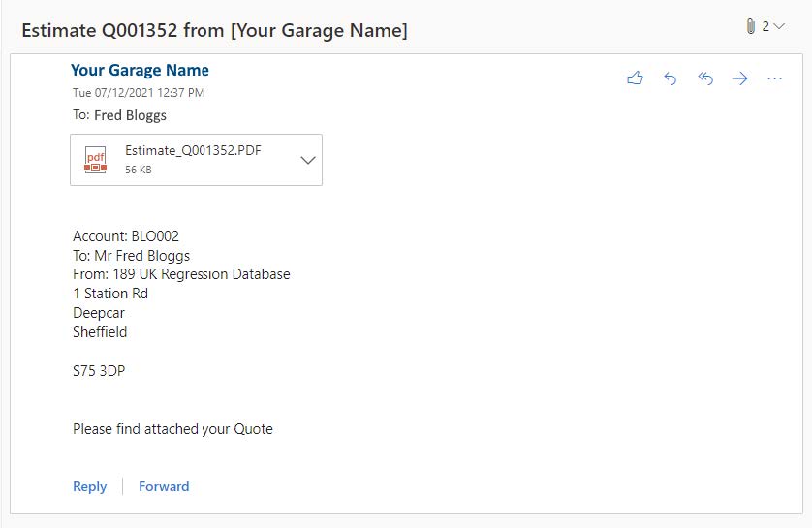This screenshot has width=812, height=528.
Task: Click the Forward arrow icon in header
Action: (x=740, y=78)
